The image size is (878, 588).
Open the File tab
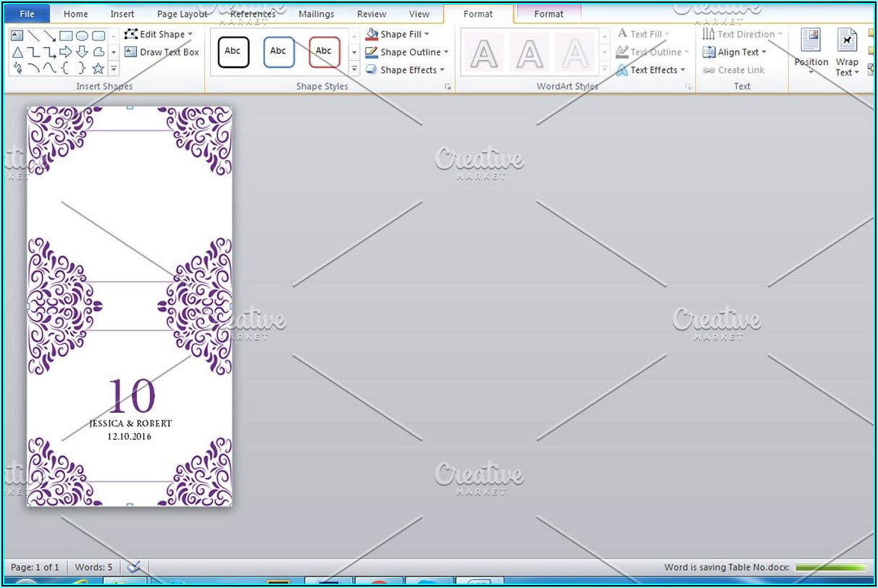point(27,14)
